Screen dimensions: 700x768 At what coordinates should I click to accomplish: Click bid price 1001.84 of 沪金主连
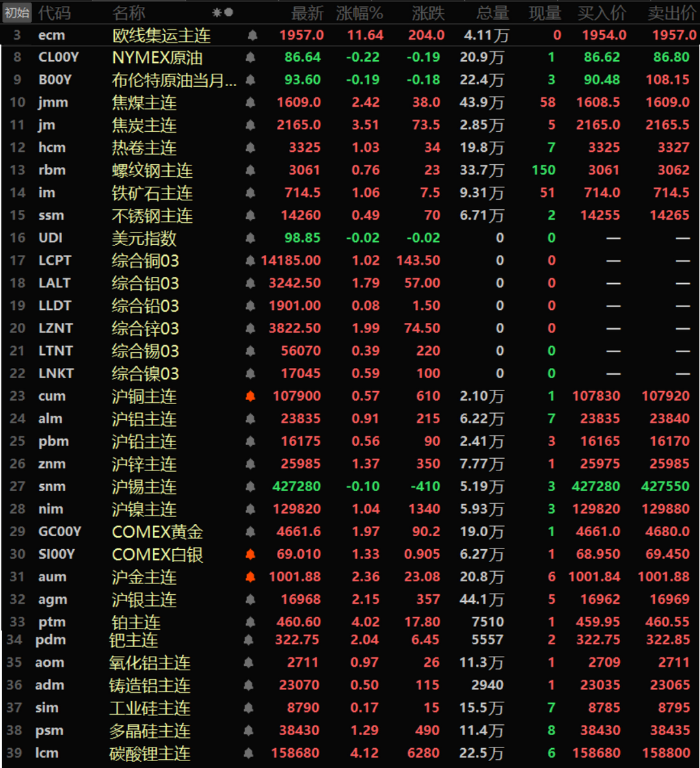tap(594, 577)
